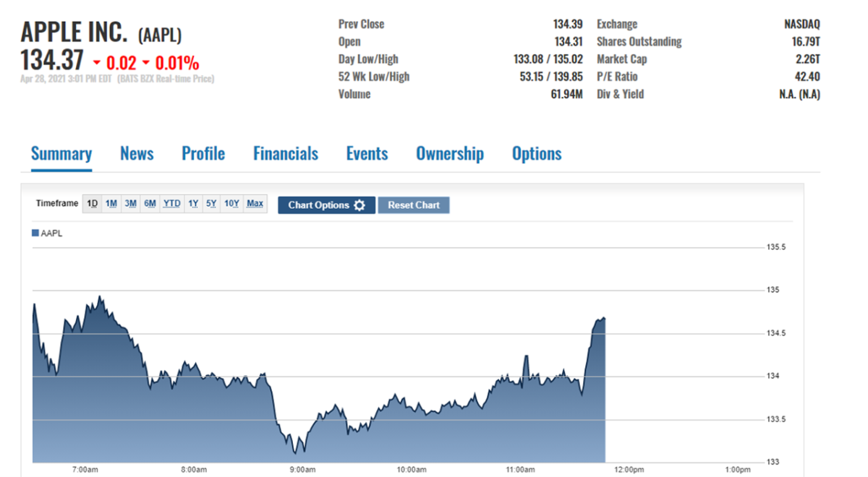Click the Div & Yield label
Screen dimensions: 868x477
(620, 94)
